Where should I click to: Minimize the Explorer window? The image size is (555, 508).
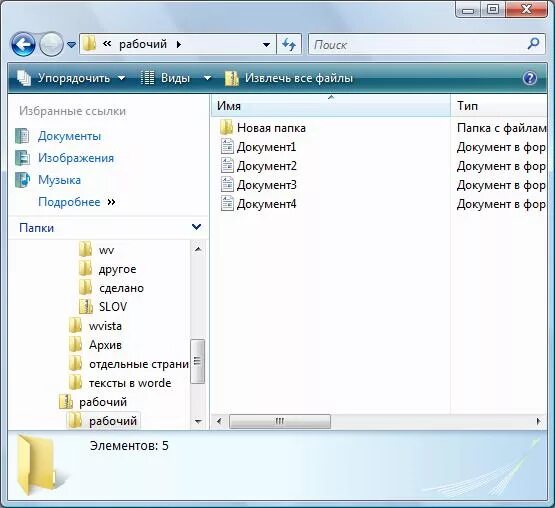pos(468,10)
